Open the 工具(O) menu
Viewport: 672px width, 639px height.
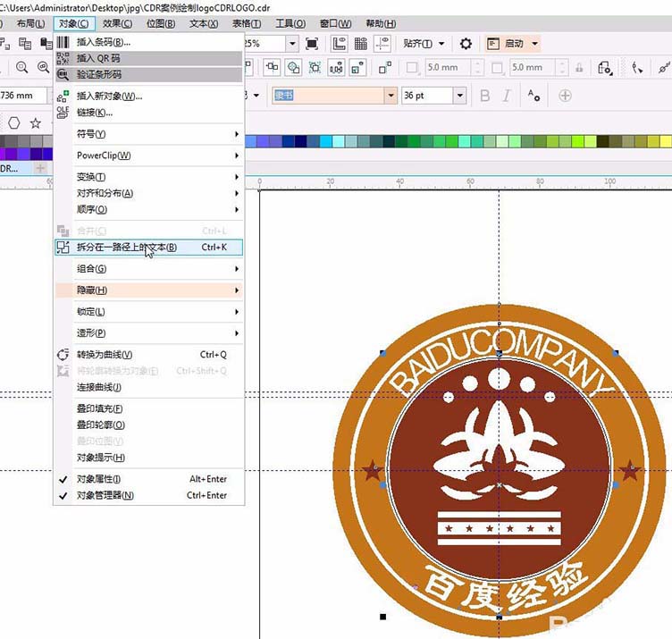(x=290, y=23)
